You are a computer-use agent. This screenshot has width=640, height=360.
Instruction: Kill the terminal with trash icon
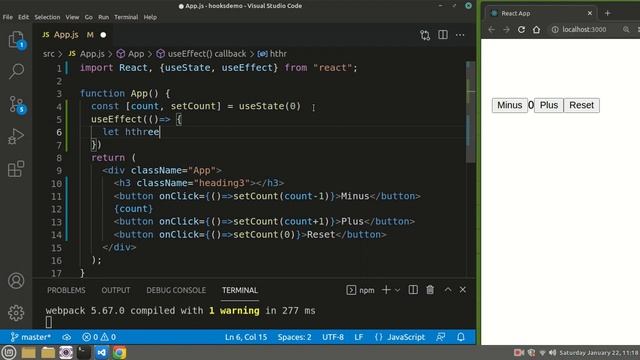click(x=430, y=290)
